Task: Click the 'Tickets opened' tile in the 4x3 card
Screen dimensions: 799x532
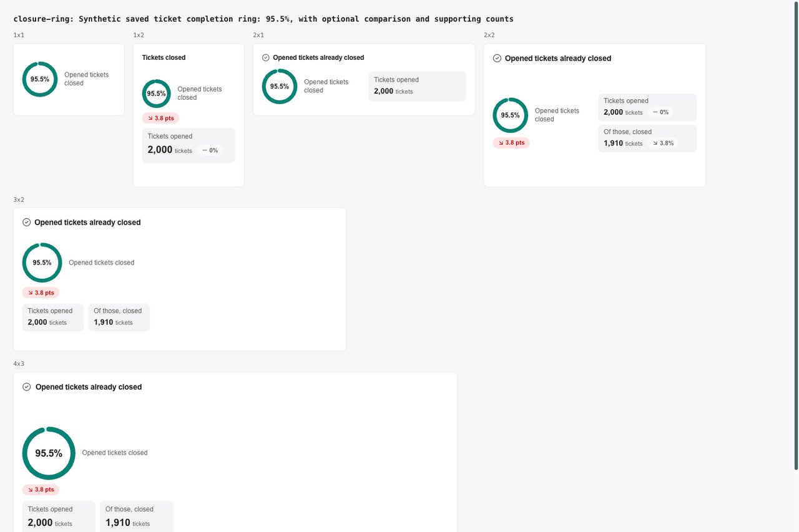Action: pos(59,516)
